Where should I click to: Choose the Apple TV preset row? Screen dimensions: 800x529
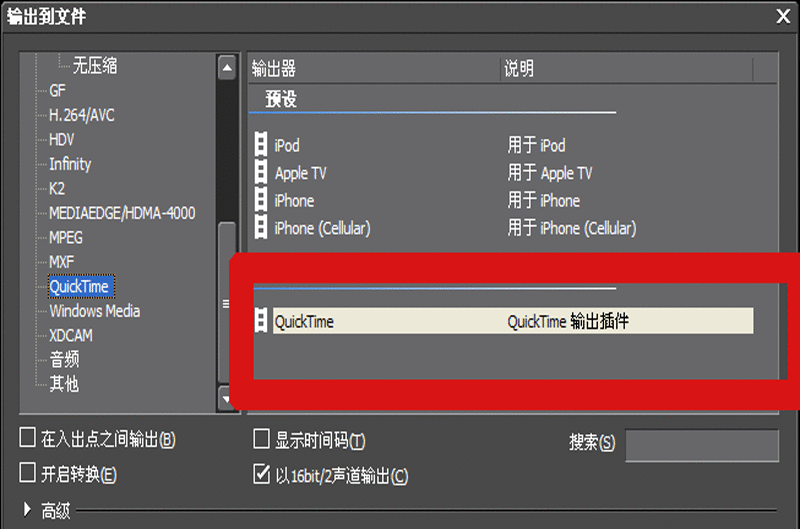click(x=504, y=172)
